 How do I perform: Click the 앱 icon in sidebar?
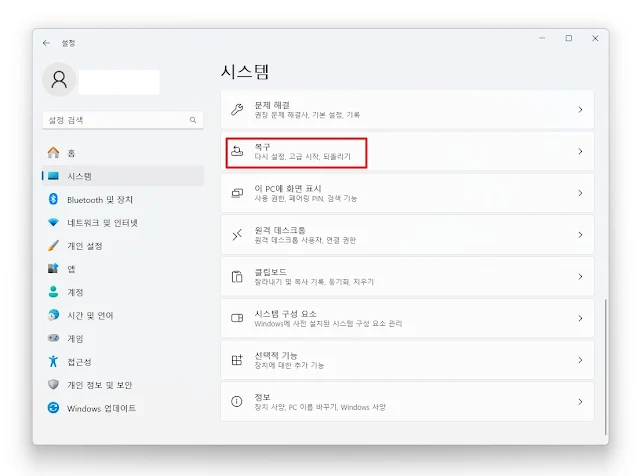point(53,269)
